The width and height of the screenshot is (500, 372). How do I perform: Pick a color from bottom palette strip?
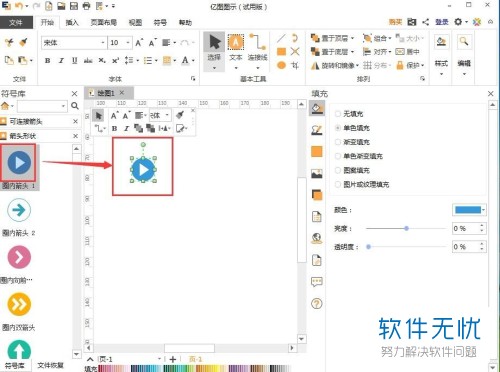195,368
